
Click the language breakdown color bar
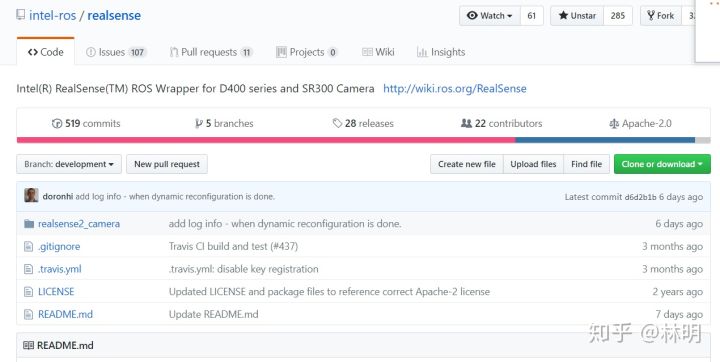click(363, 140)
